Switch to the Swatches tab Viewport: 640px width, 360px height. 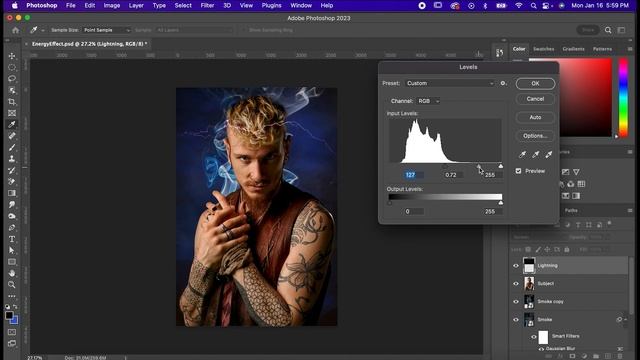click(544, 49)
